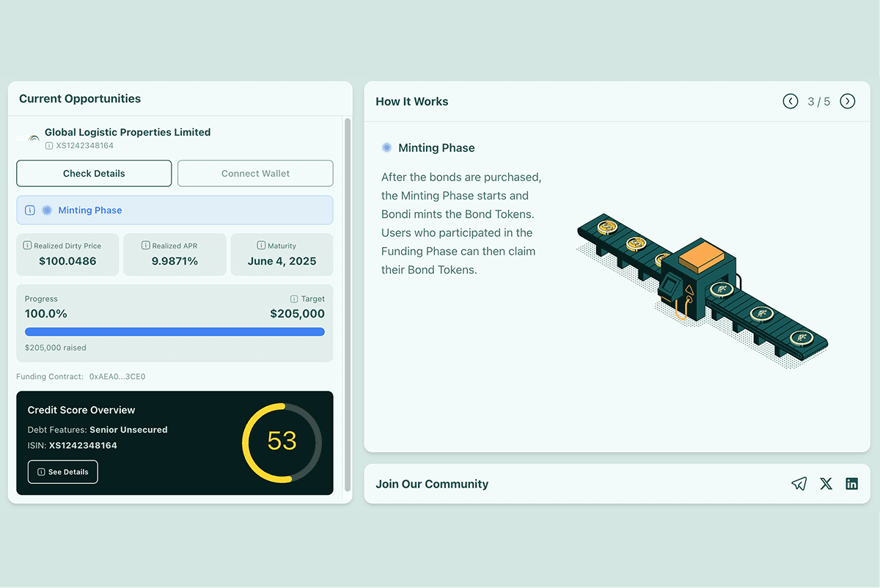880x588 pixels.
Task: Click Minting Phase sunburst icon in status bar
Action: click(47, 210)
